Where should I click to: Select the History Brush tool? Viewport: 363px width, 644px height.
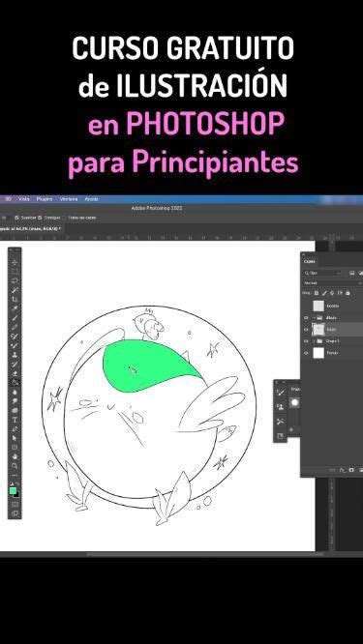tap(15, 364)
